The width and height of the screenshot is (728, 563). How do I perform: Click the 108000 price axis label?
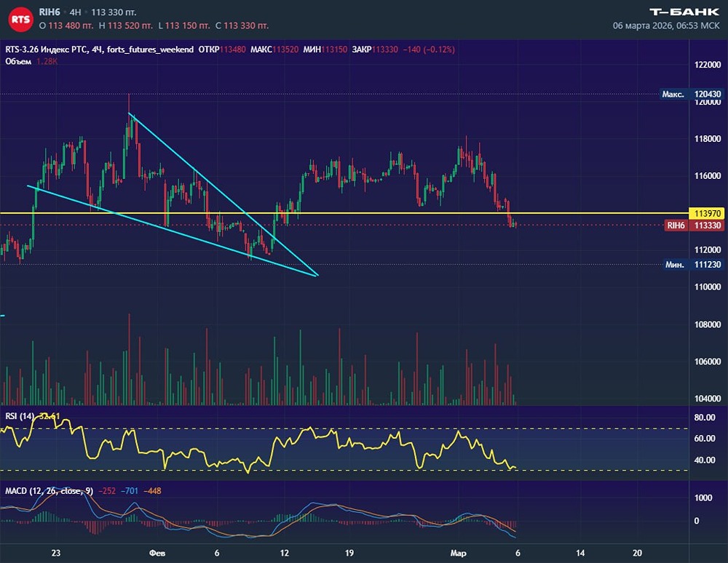coord(708,324)
